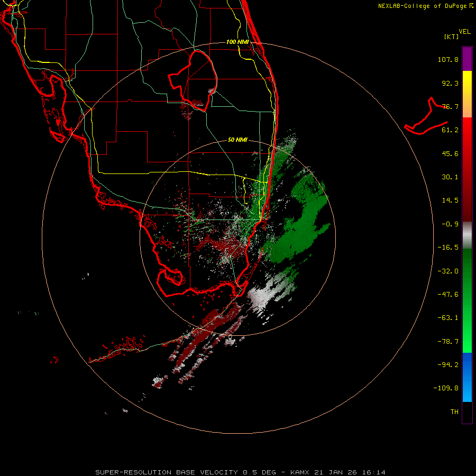
Task: Click the [KT] units label
Action: pos(452,36)
